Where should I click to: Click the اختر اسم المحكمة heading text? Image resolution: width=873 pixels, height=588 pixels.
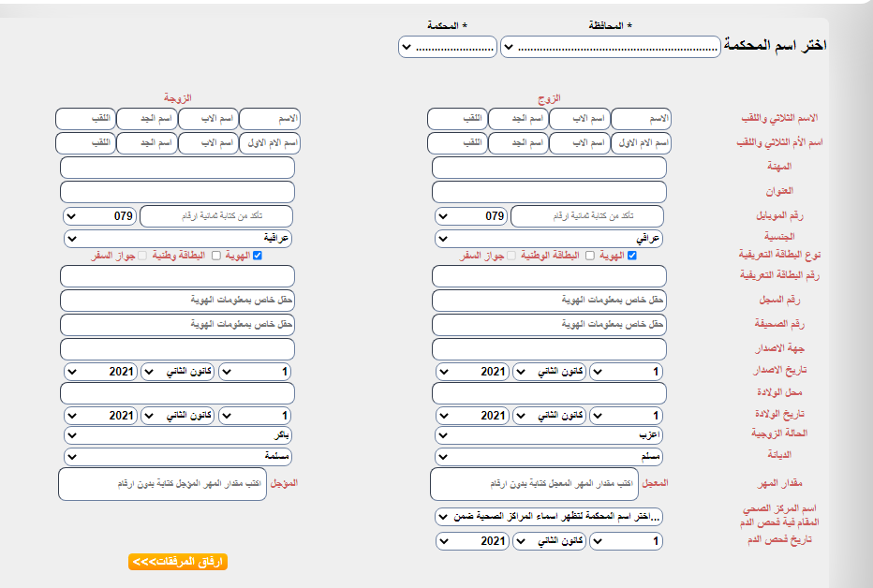point(775,46)
